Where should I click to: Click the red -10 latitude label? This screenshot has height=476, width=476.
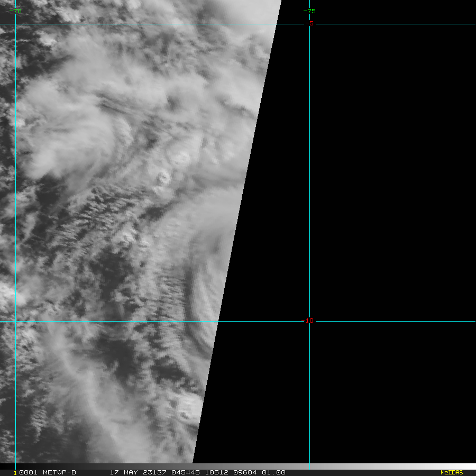tap(308, 321)
